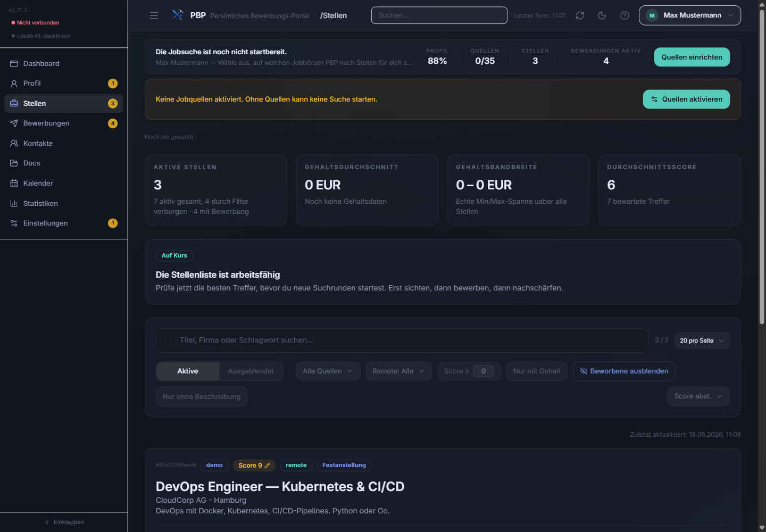Open Remote: Alle dropdown
Screen dimensions: 766x532
click(399, 371)
